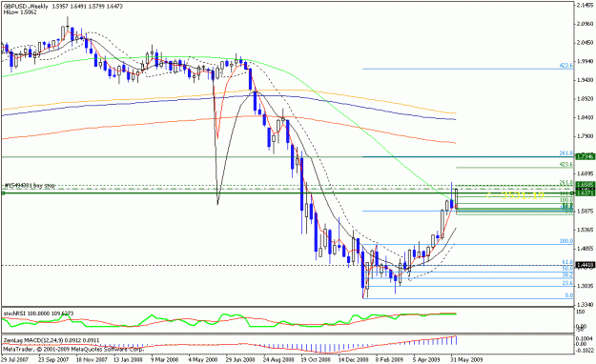Click the 1.9940 price axis label

pyautogui.click(x=585, y=61)
